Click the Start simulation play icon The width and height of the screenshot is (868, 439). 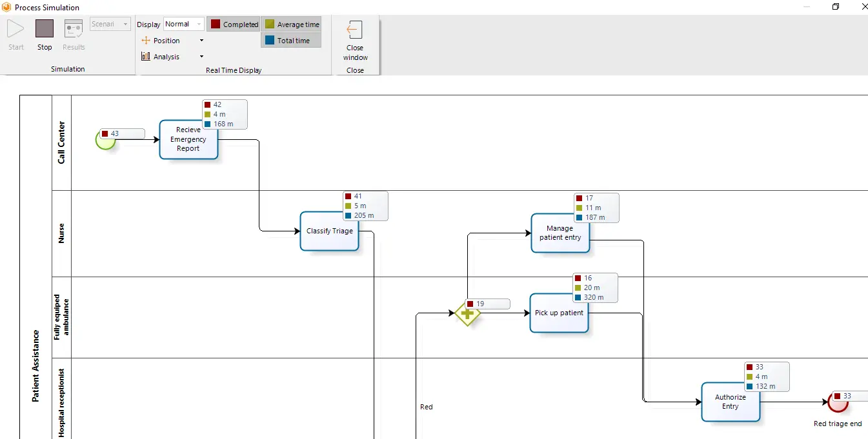pos(16,29)
